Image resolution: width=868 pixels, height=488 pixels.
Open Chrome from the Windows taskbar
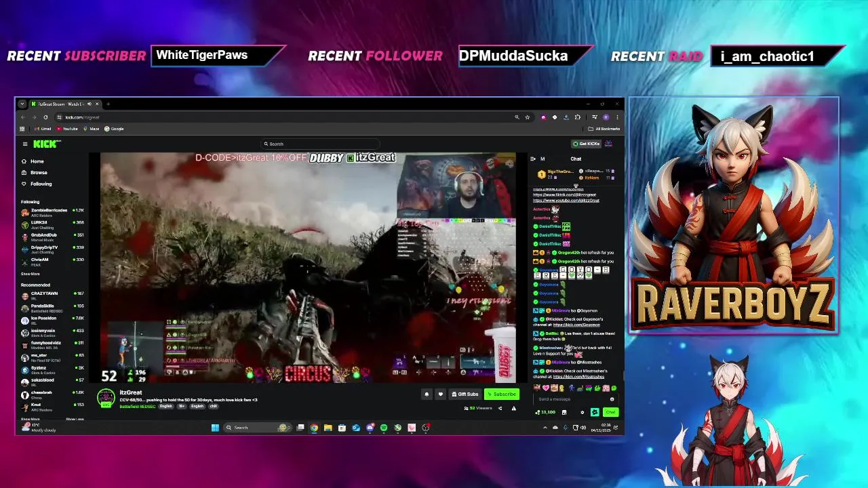[314, 428]
